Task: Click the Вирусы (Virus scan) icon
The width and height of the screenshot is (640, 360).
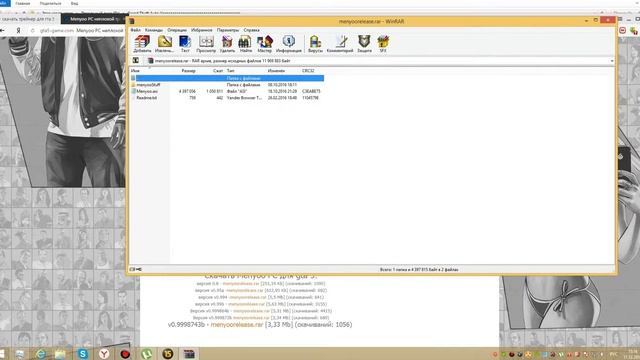Action: click(x=315, y=44)
